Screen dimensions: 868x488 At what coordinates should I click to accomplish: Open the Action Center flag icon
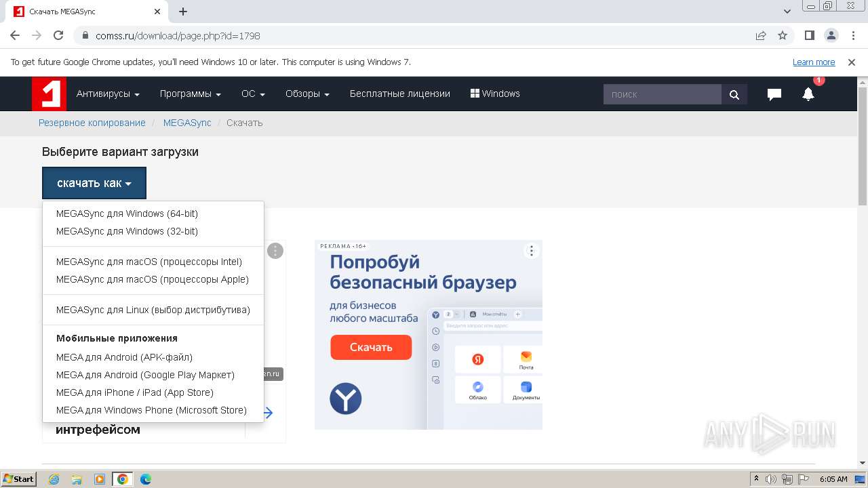[x=803, y=479]
